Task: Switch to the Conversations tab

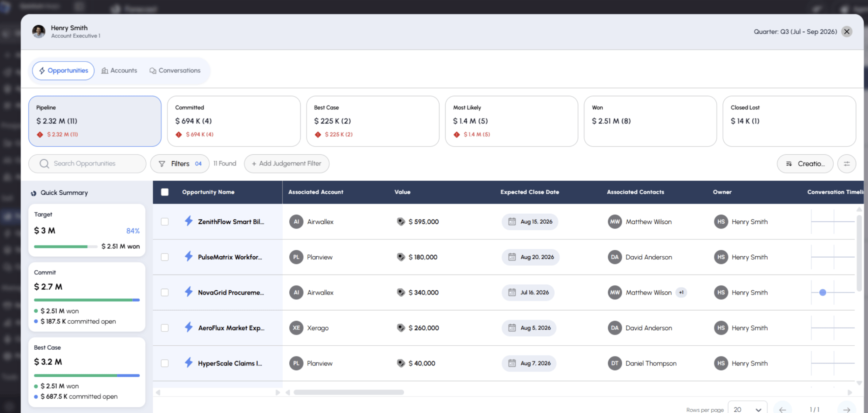Action: tap(175, 70)
